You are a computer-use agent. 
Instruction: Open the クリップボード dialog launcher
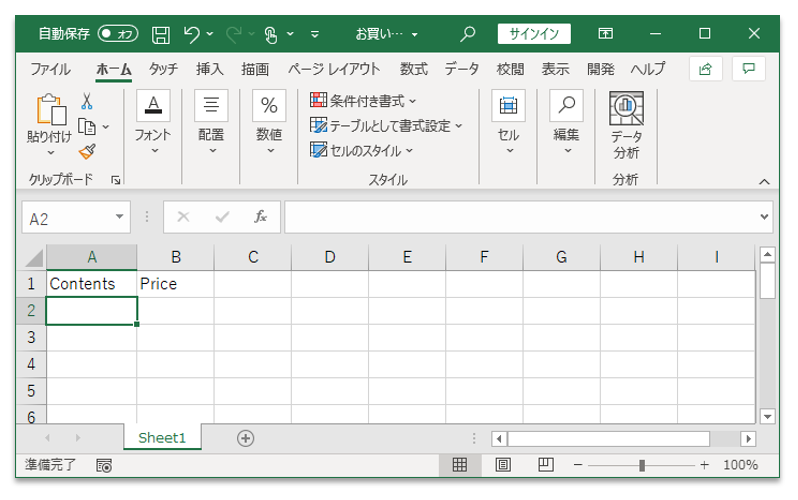[x=116, y=180]
